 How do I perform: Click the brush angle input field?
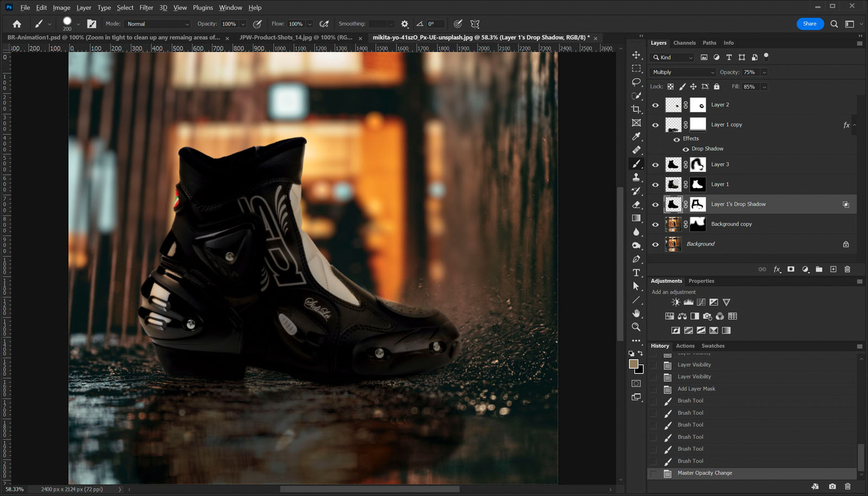click(x=435, y=24)
